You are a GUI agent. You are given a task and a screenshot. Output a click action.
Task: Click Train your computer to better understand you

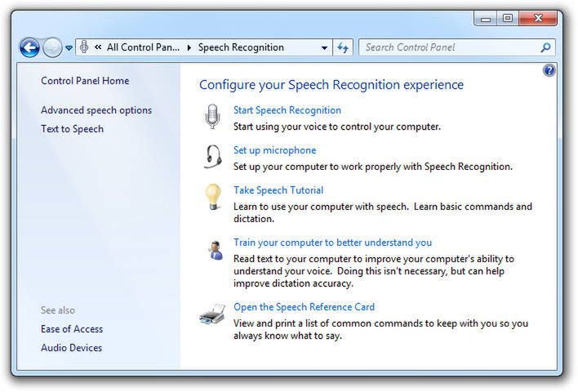click(x=332, y=243)
